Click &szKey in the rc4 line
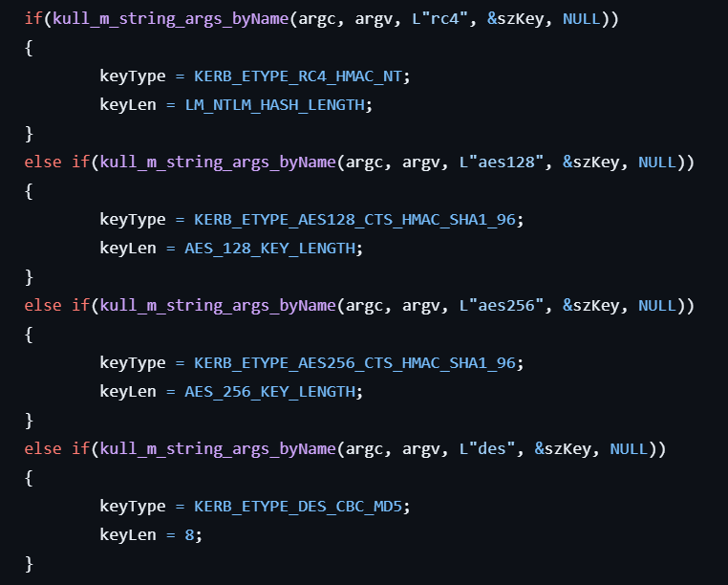Viewport: 728px width, 585px height. tap(515, 19)
